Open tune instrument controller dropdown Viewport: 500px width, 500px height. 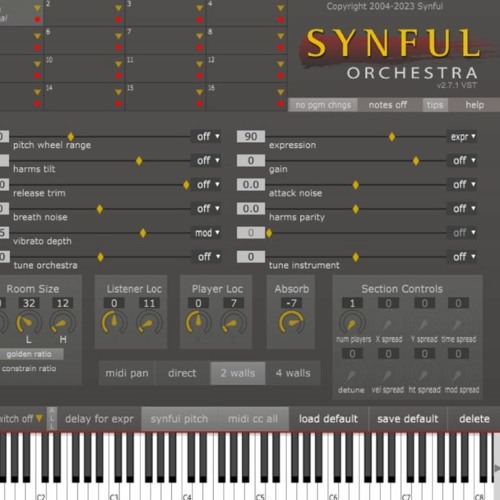pyautogui.click(x=462, y=257)
